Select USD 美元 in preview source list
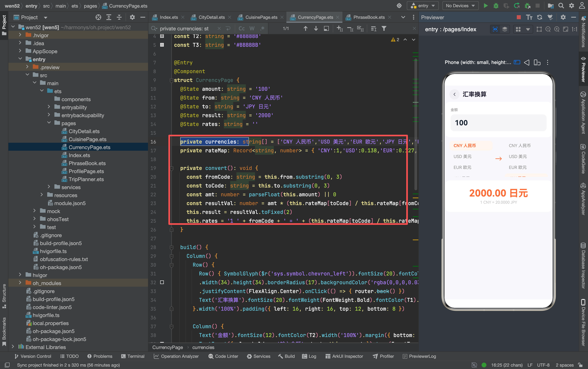 tap(462, 157)
